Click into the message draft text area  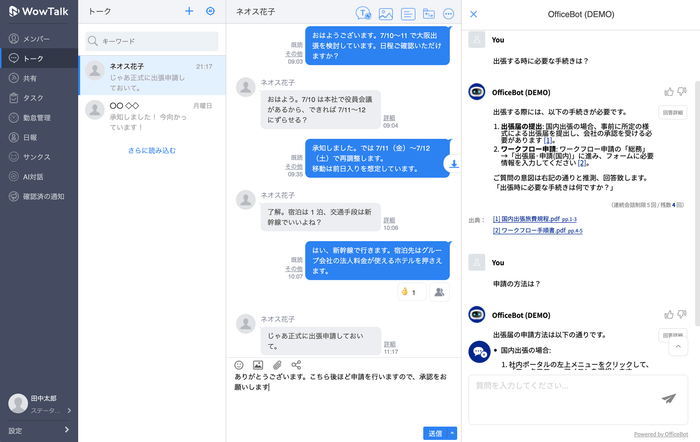pyautogui.click(x=344, y=399)
